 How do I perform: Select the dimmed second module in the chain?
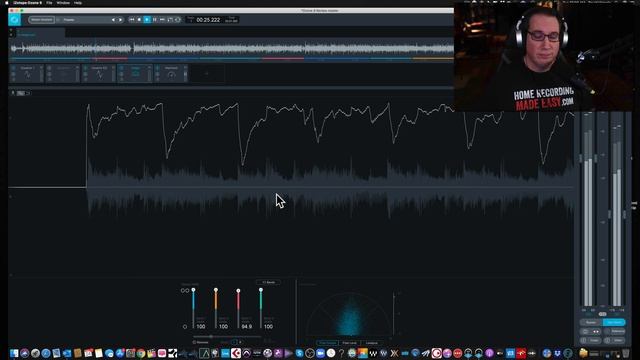click(63, 73)
